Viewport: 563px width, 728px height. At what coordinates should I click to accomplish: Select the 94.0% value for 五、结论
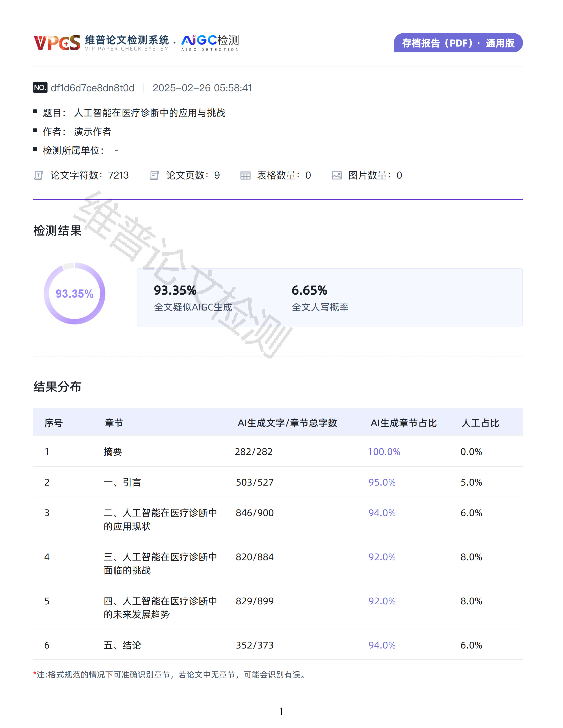pos(382,645)
